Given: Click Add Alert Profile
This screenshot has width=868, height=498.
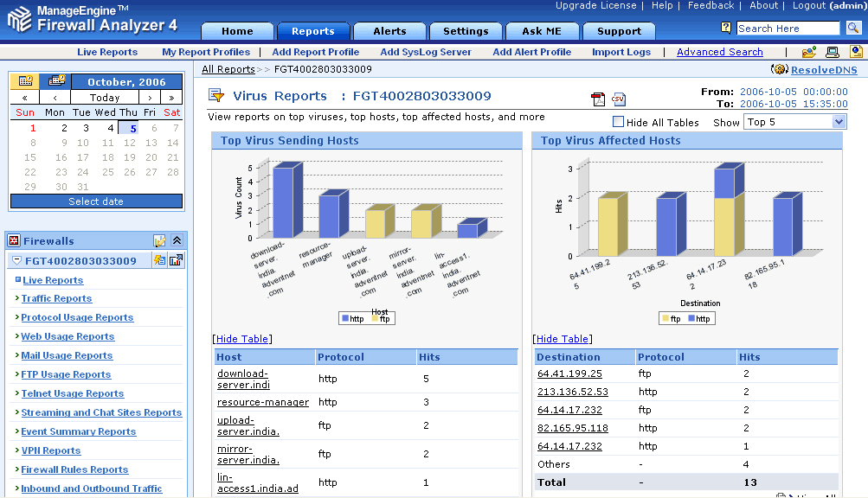Looking at the screenshot, I should click(532, 52).
